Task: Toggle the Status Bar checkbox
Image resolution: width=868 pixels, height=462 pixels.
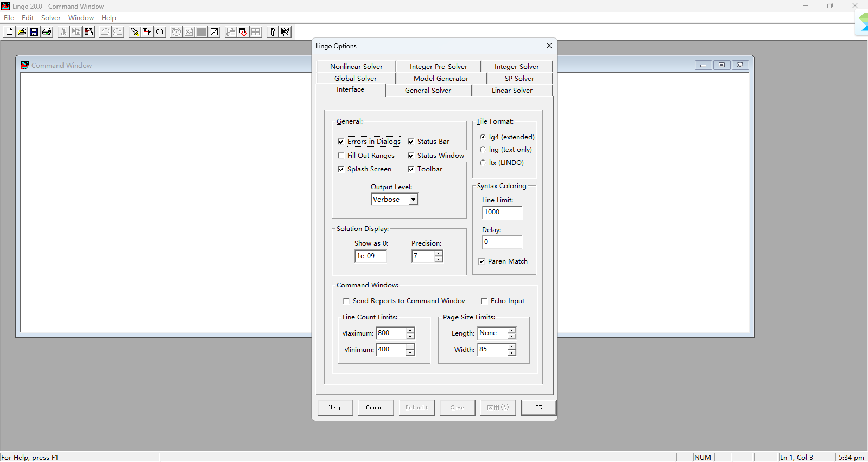Action: pos(429,142)
